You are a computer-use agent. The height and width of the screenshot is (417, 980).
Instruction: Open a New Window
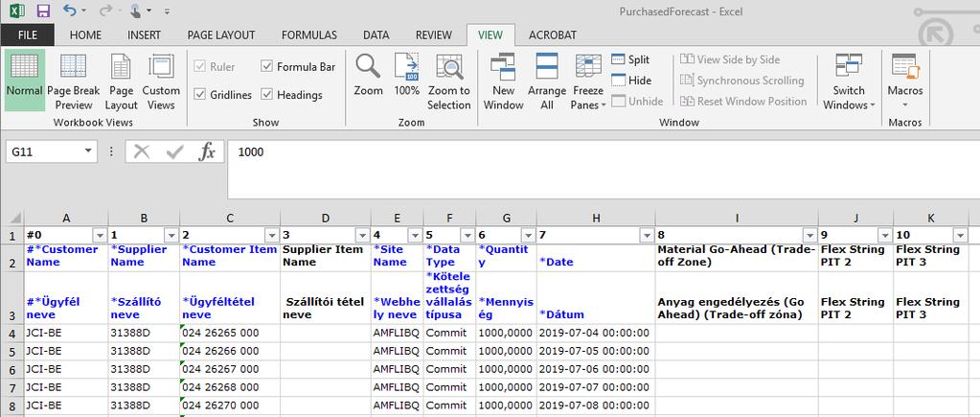503,81
